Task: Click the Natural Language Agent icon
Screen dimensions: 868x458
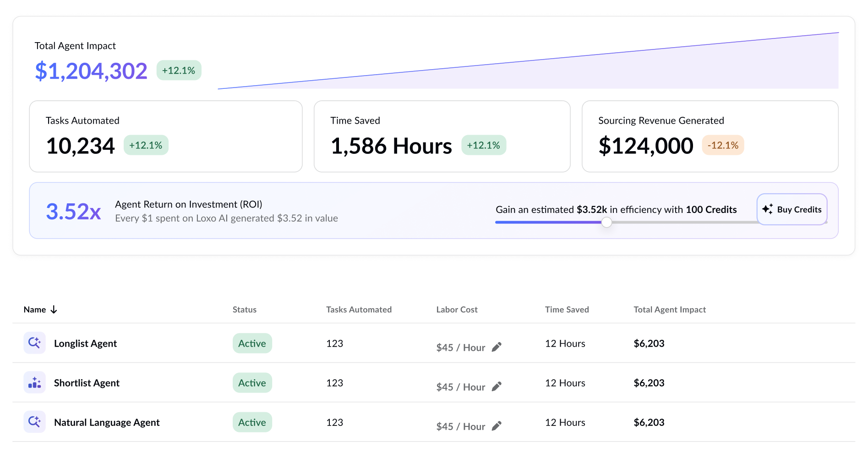Action: click(x=35, y=422)
